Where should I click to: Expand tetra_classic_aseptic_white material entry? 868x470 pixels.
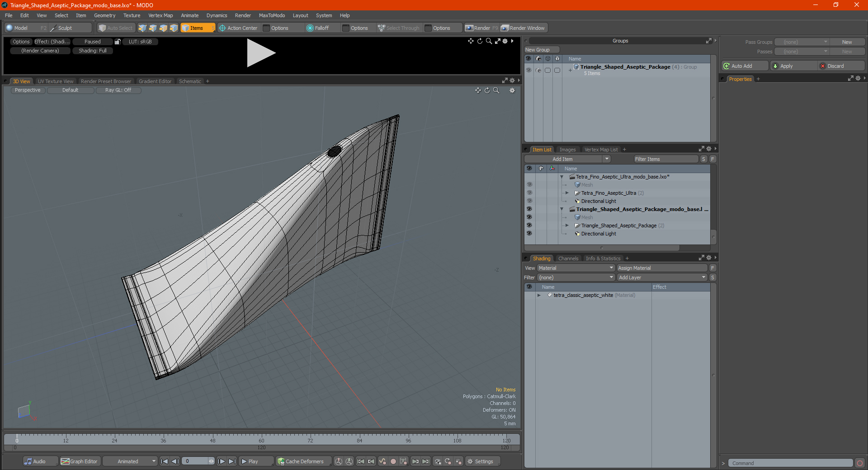pos(539,295)
